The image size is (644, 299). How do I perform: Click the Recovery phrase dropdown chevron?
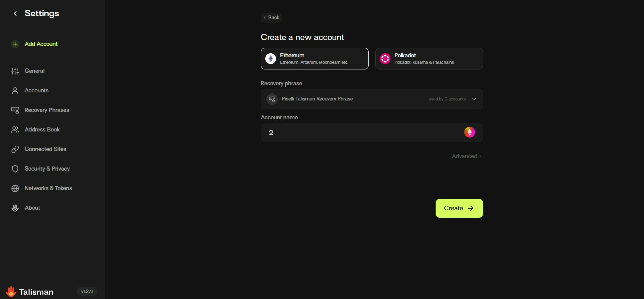pyautogui.click(x=474, y=99)
